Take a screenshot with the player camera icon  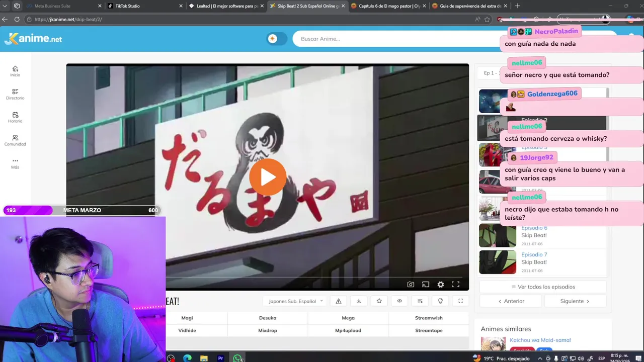pos(411,285)
